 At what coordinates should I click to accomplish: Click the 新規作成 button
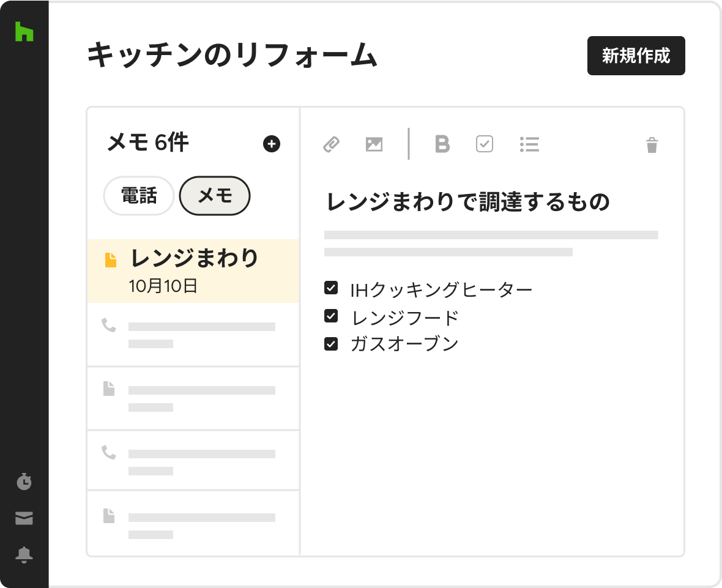pos(636,56)
